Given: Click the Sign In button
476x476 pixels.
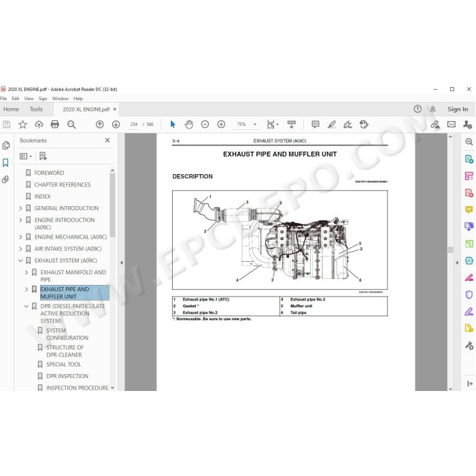Looking at the screenshot, I should 458,109.
